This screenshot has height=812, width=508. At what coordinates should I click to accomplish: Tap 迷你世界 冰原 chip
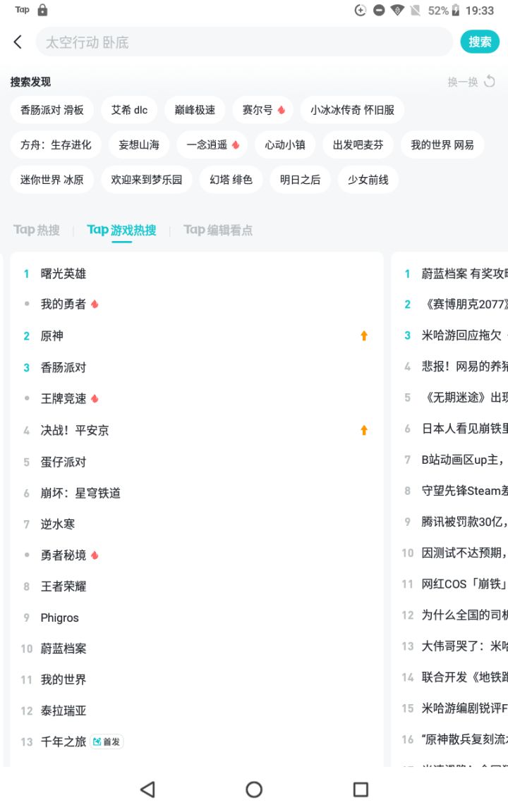pos(52,180)
